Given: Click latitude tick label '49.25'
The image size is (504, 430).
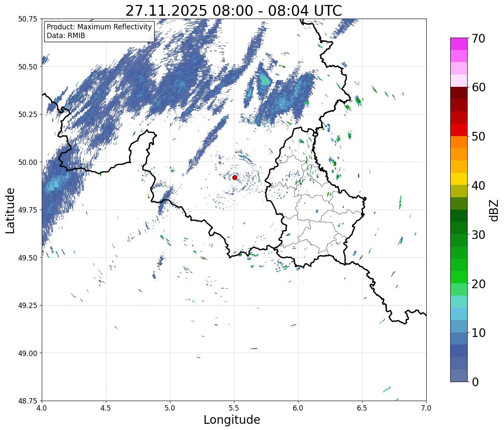Looking at the screenshot, I should (x=28, y=306).
